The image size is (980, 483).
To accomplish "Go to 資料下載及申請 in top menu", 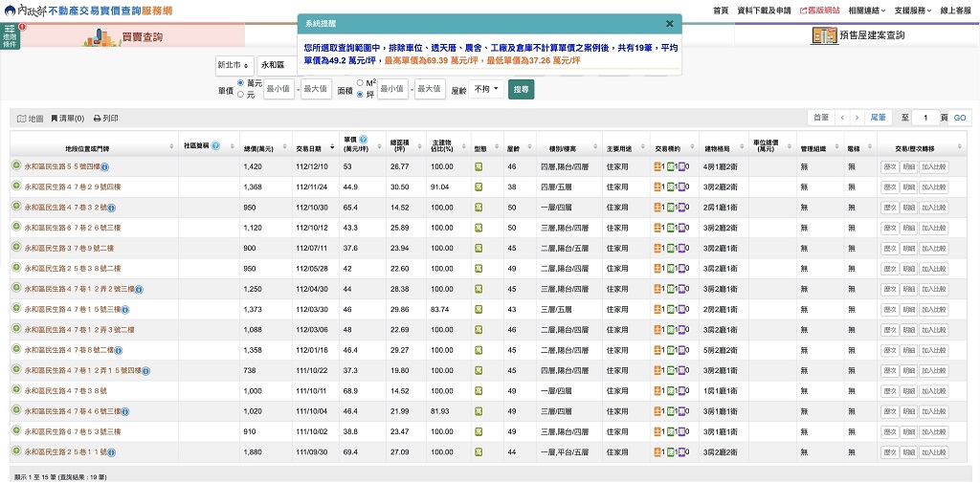I will click(764, 10).
